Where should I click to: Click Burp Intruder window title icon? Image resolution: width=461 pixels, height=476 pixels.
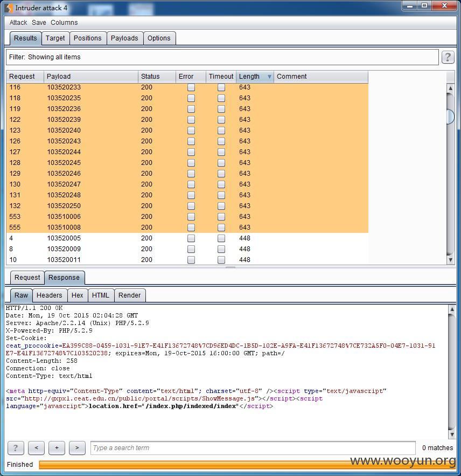[9, 8]
